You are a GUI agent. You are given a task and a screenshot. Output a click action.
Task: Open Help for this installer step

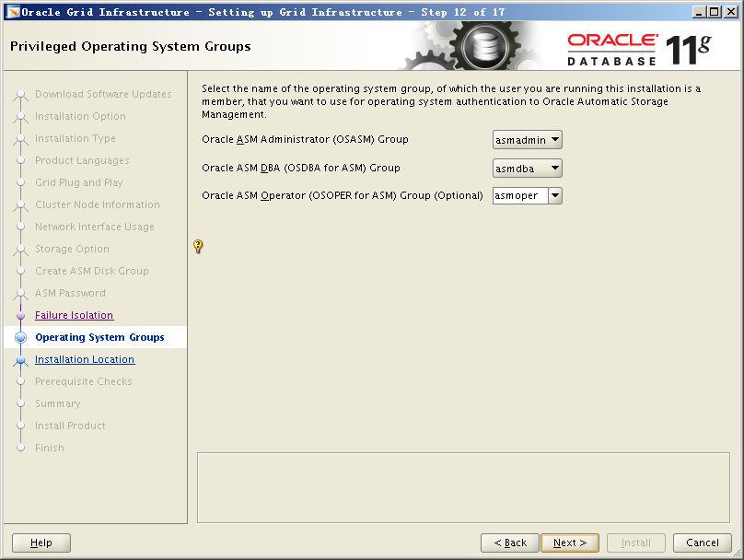[x=41, y=542]
